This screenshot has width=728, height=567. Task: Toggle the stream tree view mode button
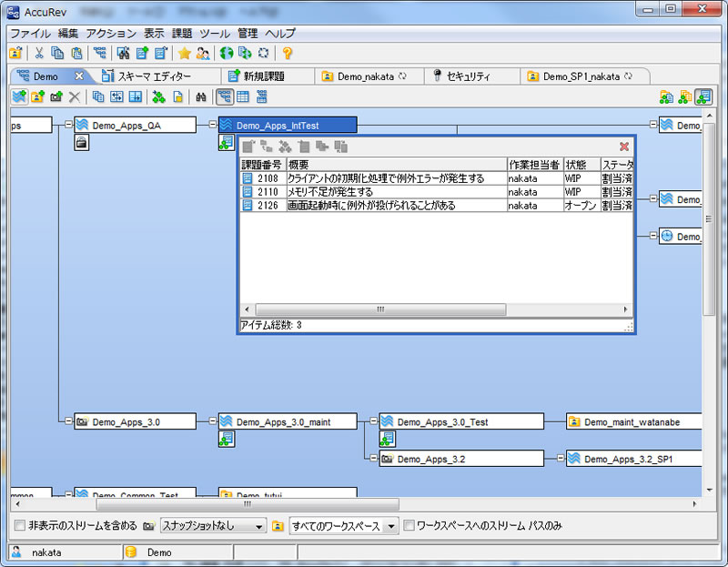225,96
